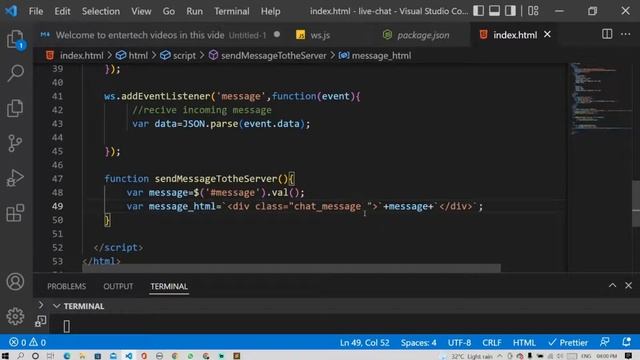Switch to the PROBLEMS panel tab

pyautogui.click(x=67, y=286)
